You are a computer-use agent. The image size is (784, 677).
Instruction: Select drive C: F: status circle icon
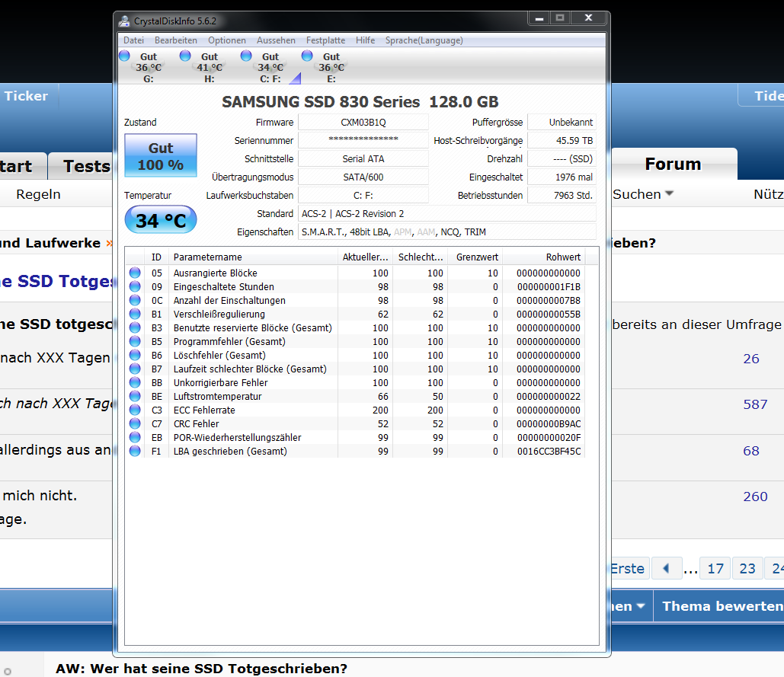(247, 56)
